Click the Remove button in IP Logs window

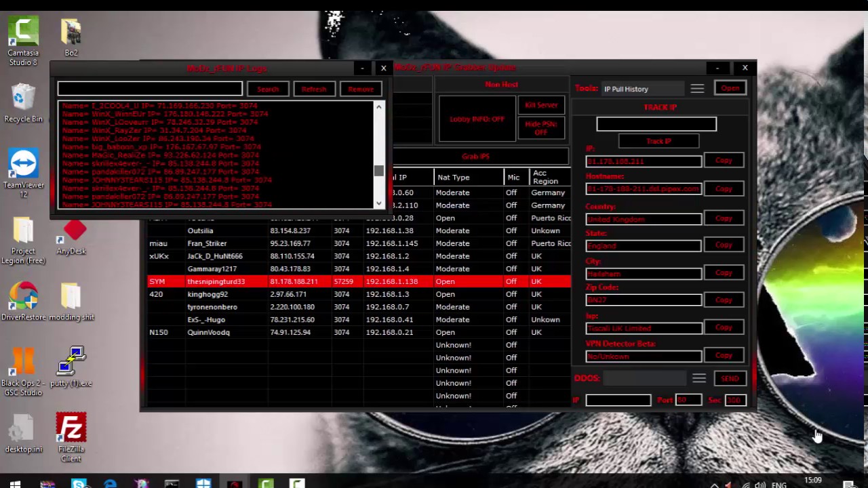361,89
